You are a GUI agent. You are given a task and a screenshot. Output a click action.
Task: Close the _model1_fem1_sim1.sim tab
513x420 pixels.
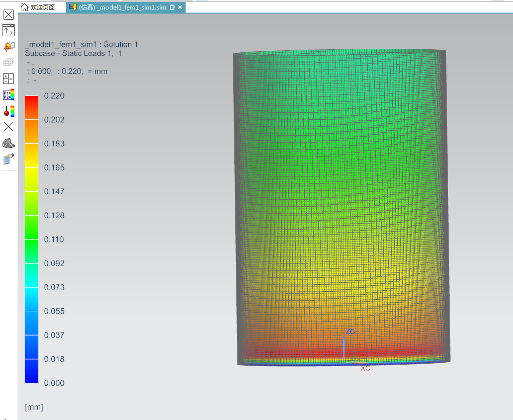pos(180,7)
